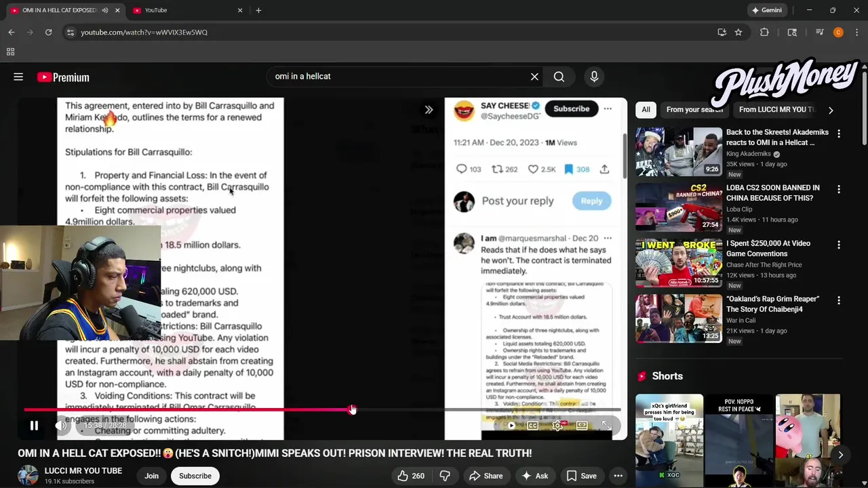Show more filter chips with arrow
The width and height of the screenshot is (868, 488).
(831, 110)
